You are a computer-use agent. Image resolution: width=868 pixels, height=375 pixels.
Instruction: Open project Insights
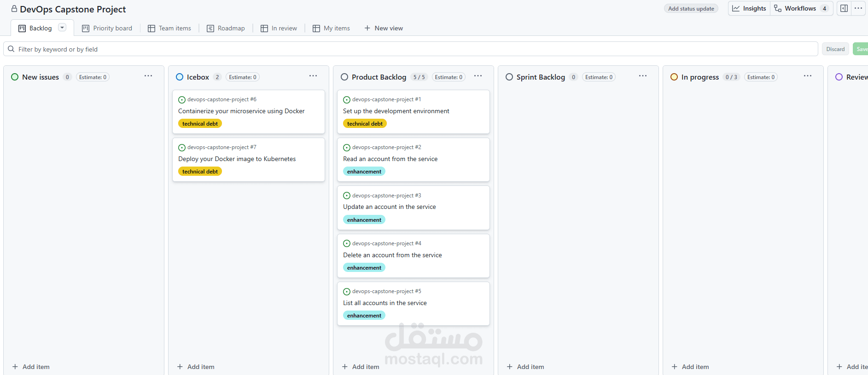pos(749,8)
